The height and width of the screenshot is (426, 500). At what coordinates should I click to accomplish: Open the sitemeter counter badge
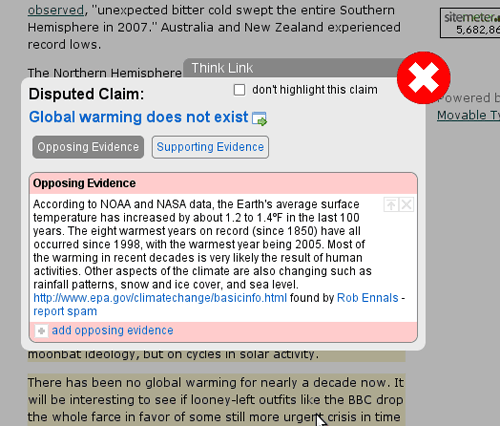coord(470,23)
